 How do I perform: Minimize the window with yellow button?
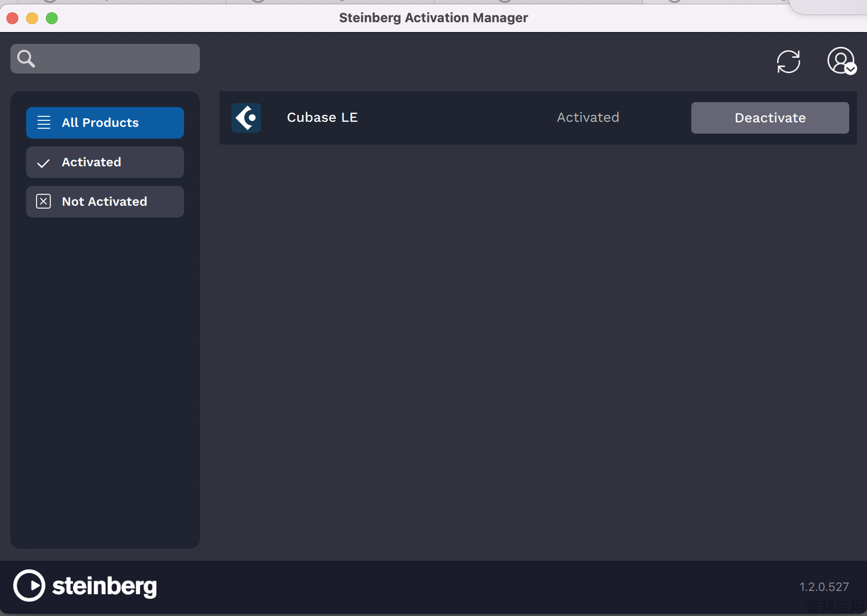click(x=32, y=18)
